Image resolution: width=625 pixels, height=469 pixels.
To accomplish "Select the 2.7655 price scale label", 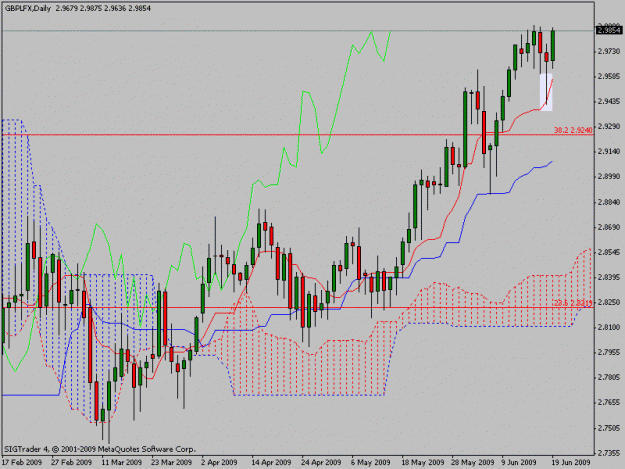I will pyautogui.click(x=609, y=402).
